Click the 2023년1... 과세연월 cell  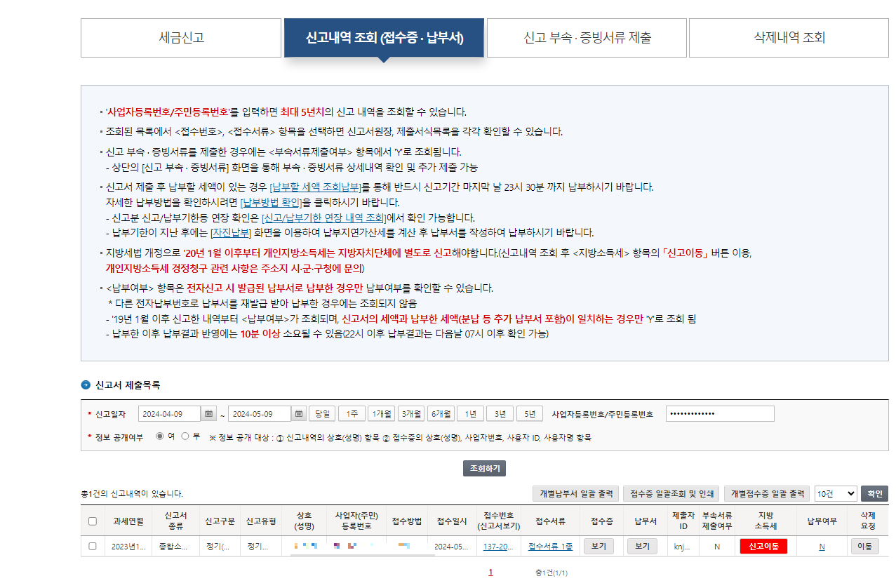pyautogui.click(x=128, y=547)
